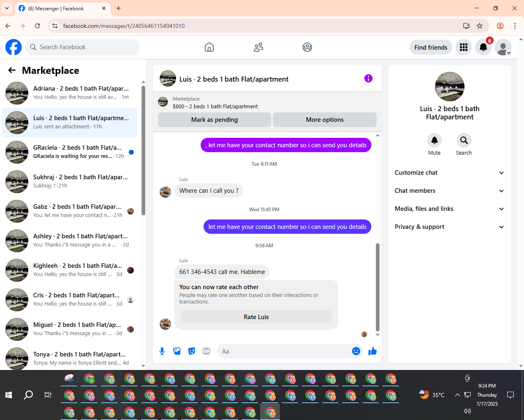The height and width of the screenshot is (420, 524).
Task: Open the $800 listing link in chat header
Action: pos(215,106)
